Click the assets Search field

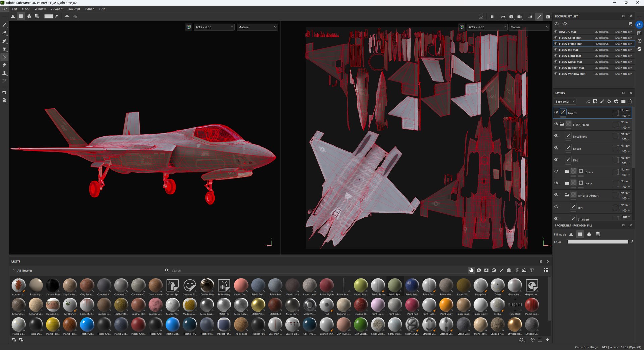(x=315, y=270)
